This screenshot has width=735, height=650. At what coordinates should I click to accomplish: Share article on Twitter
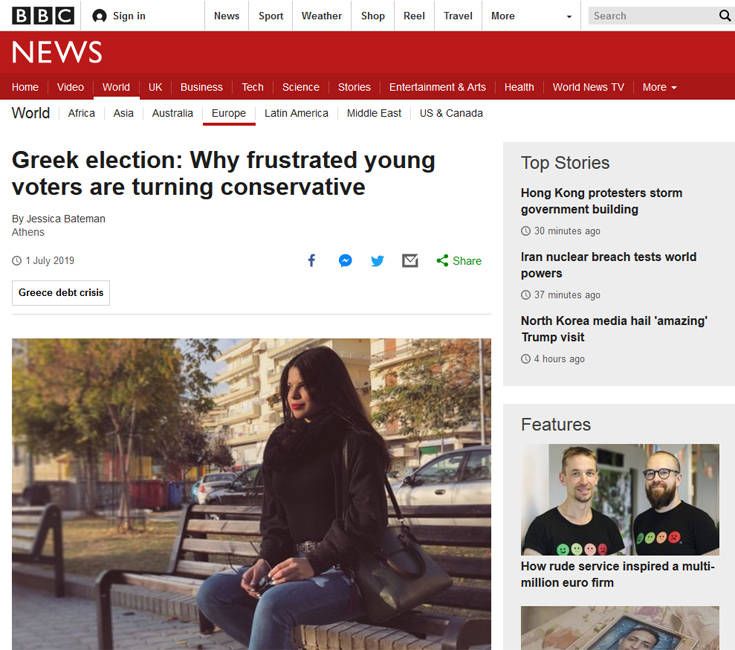(x=377, y=261)
